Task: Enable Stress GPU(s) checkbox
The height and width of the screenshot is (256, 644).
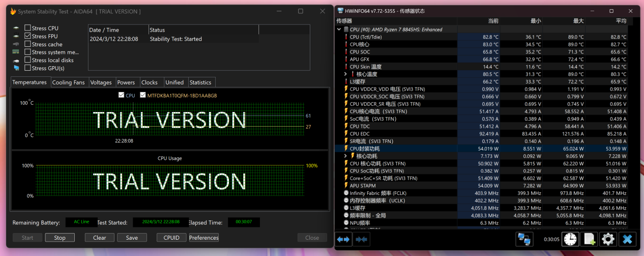Action: pyautogui.click(x=27, y=68)
